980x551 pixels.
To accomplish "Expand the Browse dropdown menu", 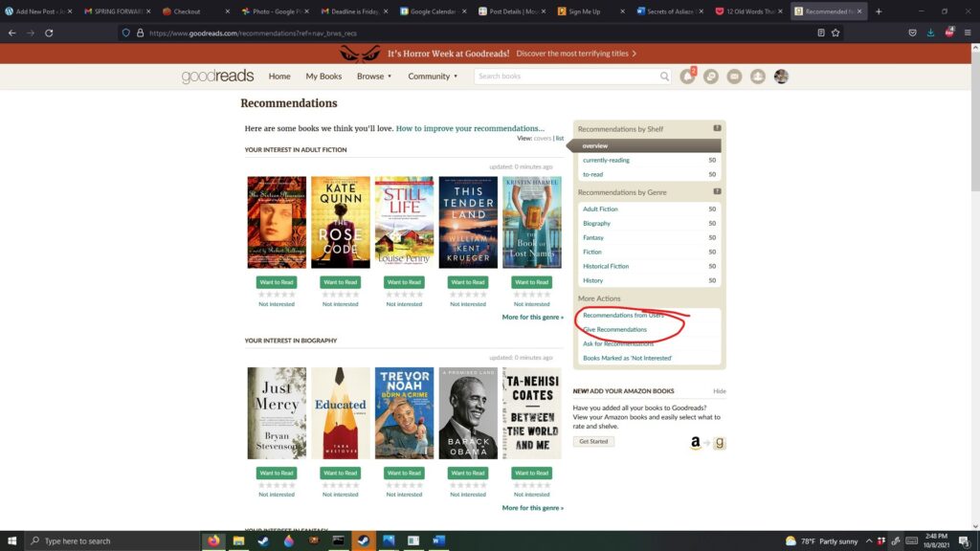I will (x=374, y=77).
